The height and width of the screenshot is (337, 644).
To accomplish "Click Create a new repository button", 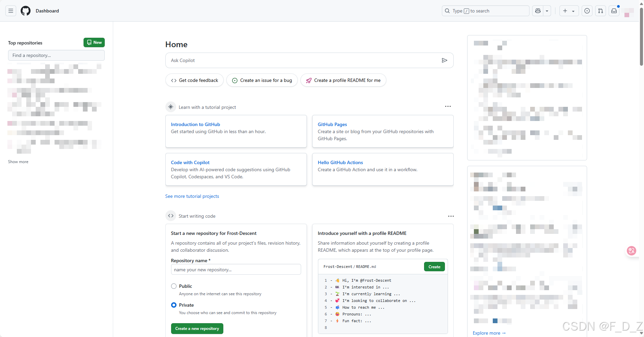I will pos(197,329).
